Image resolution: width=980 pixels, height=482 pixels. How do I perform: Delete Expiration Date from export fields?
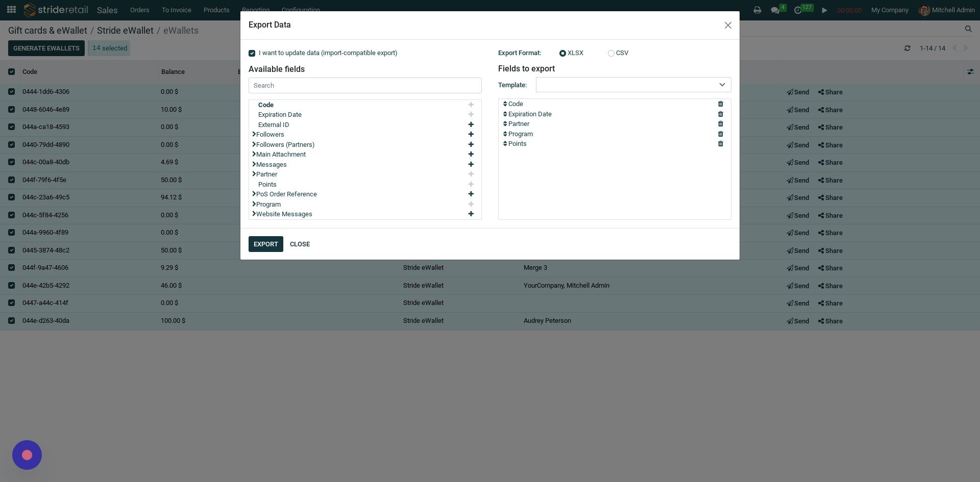coord(720,114)
